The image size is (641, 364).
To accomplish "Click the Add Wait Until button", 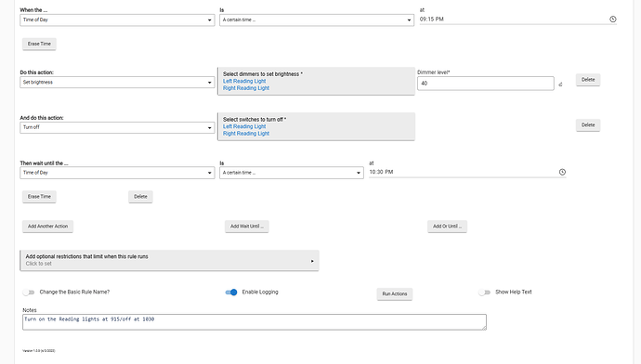I will click(x=247, y=227).
